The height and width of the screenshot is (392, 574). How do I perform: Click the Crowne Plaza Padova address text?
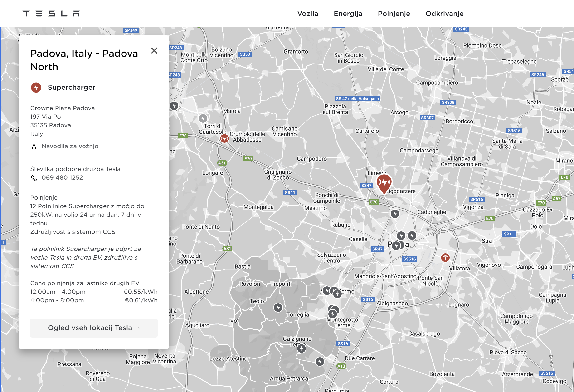[x=63, y=108]
